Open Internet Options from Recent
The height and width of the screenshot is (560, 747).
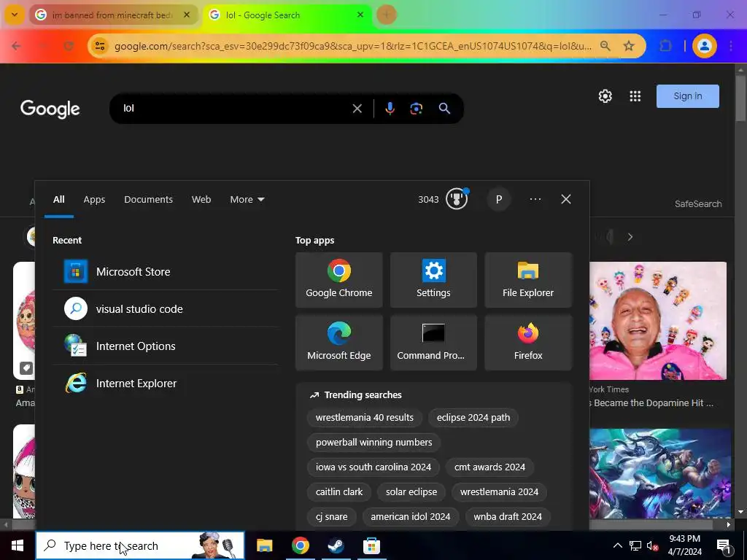point(166,346)
